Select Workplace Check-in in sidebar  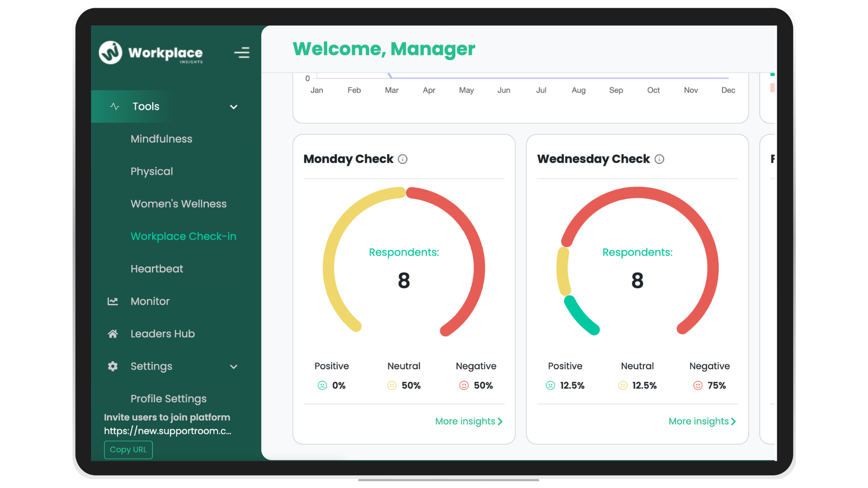(x=183, y=236)
